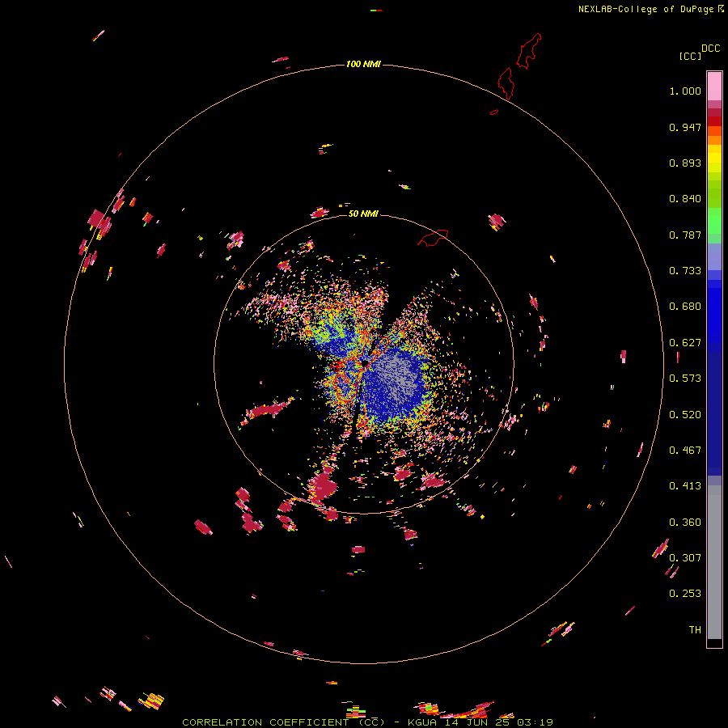728x728 pixels.
Task: Click the 0.627 scale value
Action: click(685, 343)
